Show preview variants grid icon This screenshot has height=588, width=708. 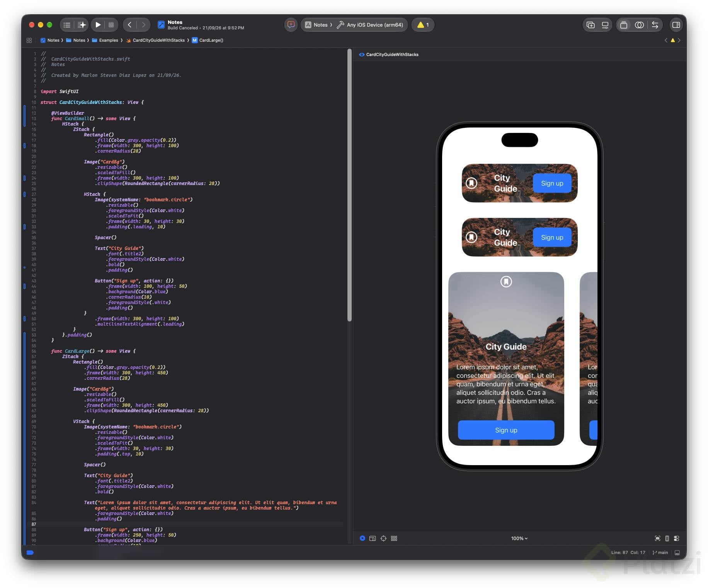[x=394, y=538]
